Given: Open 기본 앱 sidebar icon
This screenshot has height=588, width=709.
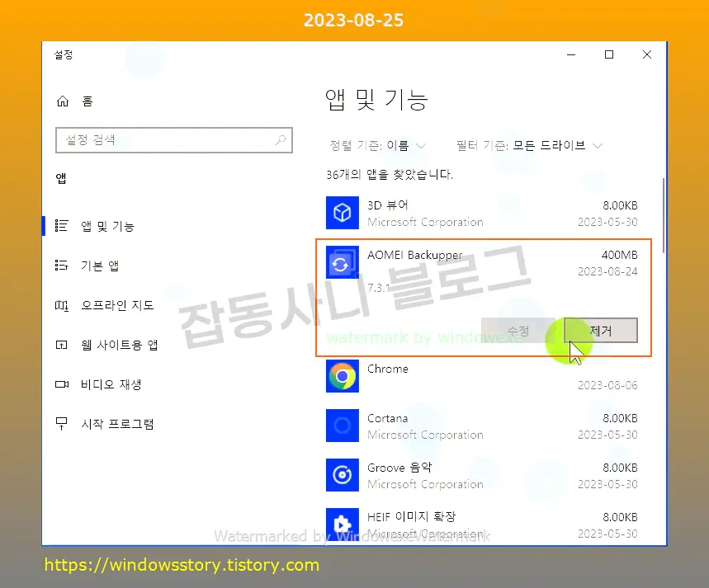Looking at the screenshot, I should pos(62,266).
